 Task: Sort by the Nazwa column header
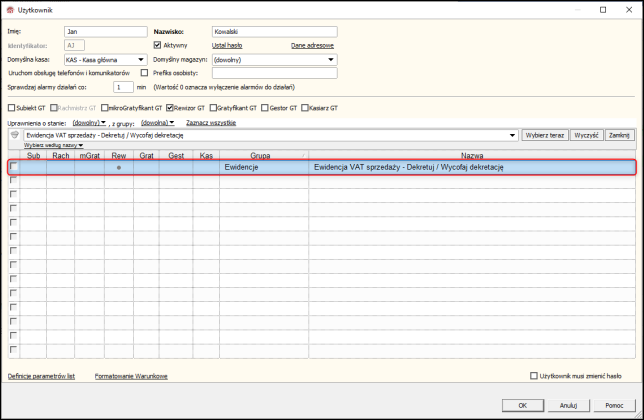click(x=472, y=156)
